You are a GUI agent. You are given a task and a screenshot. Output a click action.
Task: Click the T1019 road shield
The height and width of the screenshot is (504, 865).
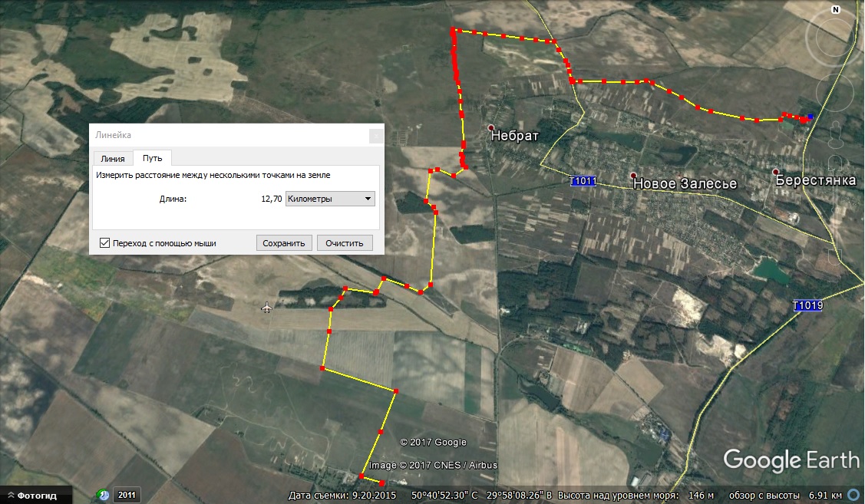pyautogui.click(x=807, y=305)
